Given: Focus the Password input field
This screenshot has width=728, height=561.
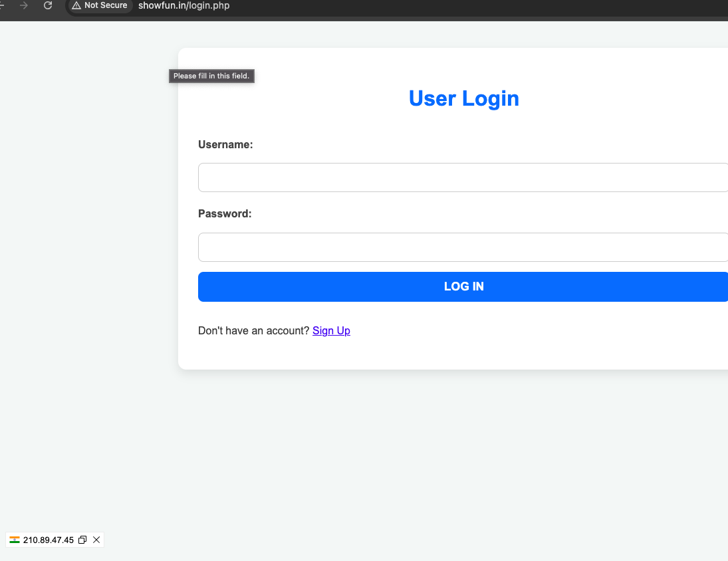Looking at the screenshot, I should [x=463, y=247].
